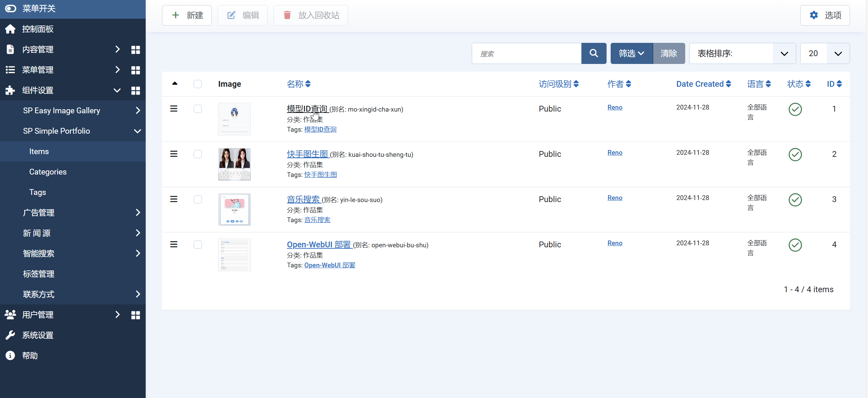Open the 音乐搜索 item link
868x398 pixels.
[303, 199]
